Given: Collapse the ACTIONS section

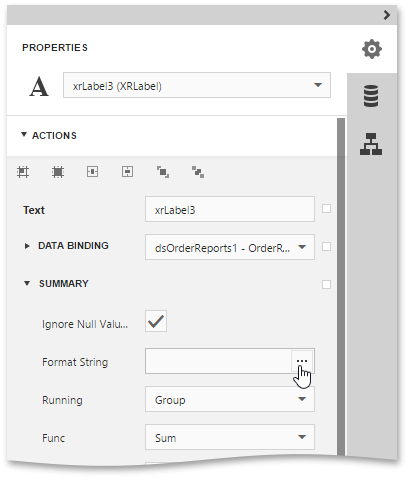Looking at the screenshot, I should [x=24, y=136].
